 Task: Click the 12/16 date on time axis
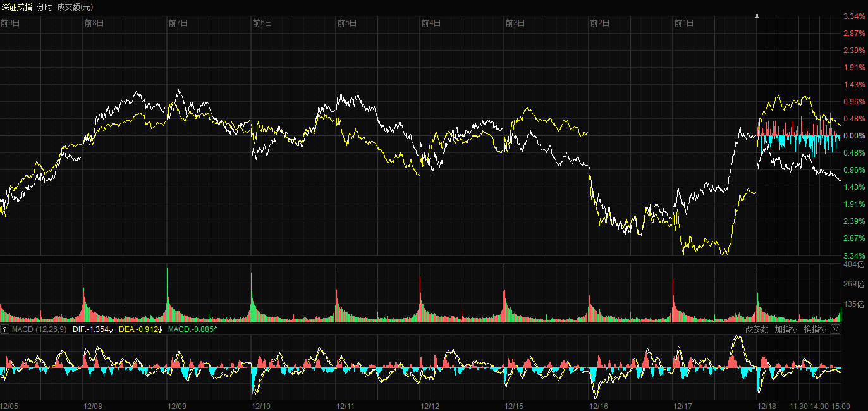(x=598, y=406)
